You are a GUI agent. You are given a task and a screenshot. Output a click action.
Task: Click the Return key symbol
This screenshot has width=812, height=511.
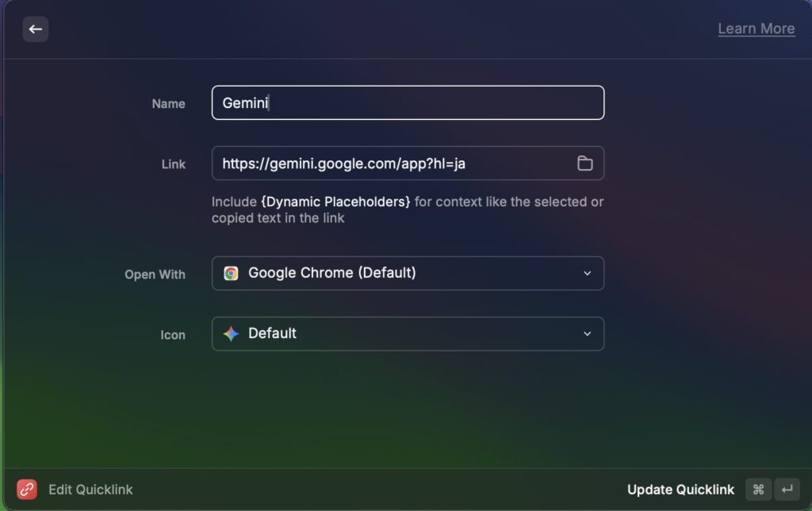787,490
